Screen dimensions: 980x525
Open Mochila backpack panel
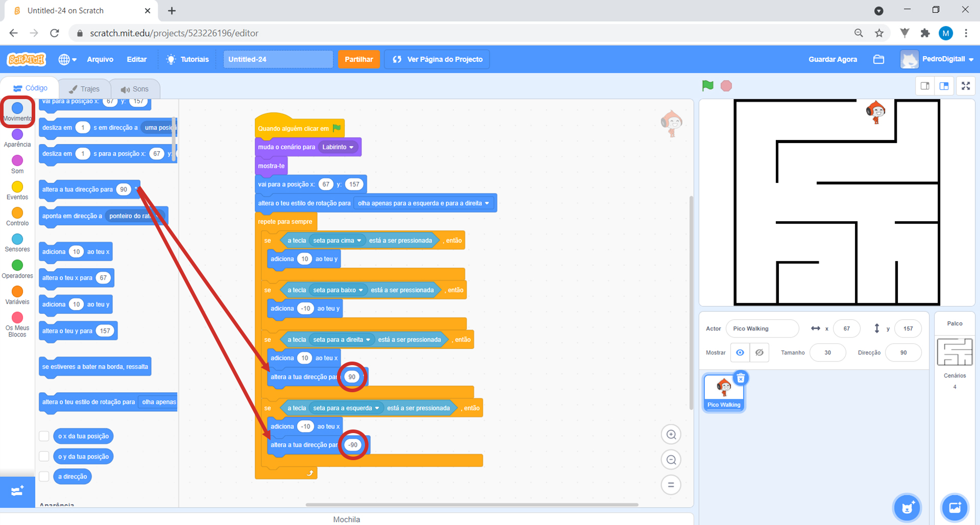tap(347, 519)
